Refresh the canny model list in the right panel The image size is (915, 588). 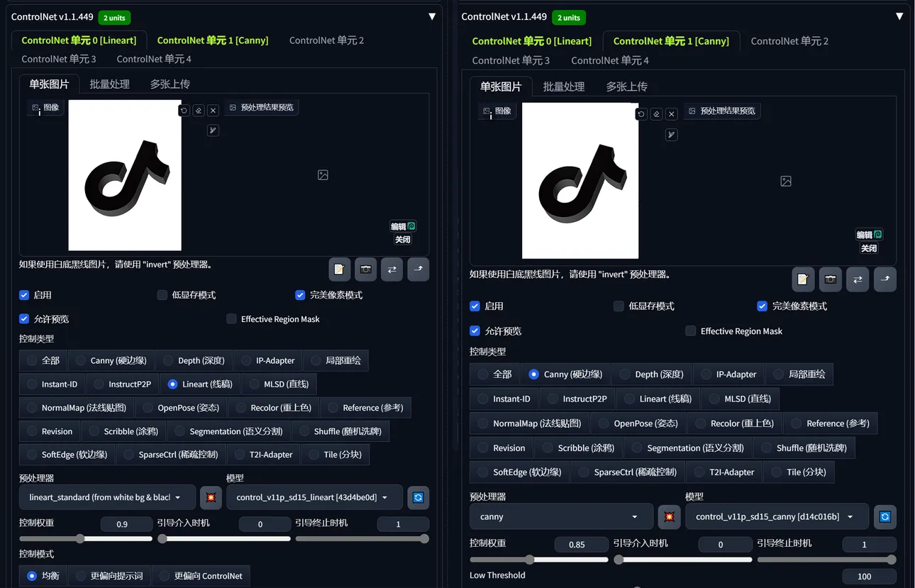(x=884, y=517)
